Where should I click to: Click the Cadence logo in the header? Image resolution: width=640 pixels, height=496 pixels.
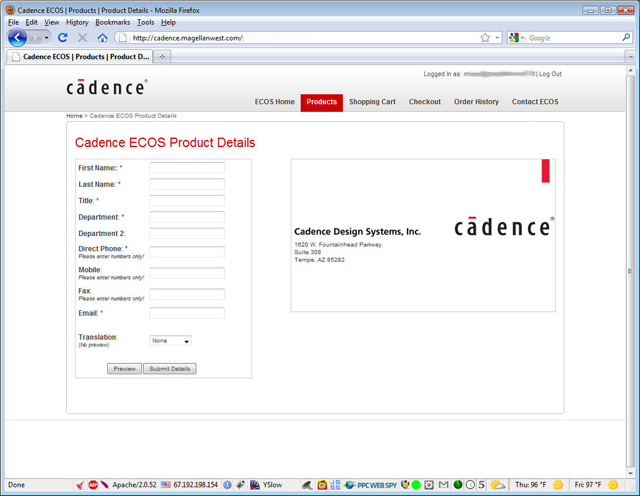pyautogui.click(x=107, y=87)
